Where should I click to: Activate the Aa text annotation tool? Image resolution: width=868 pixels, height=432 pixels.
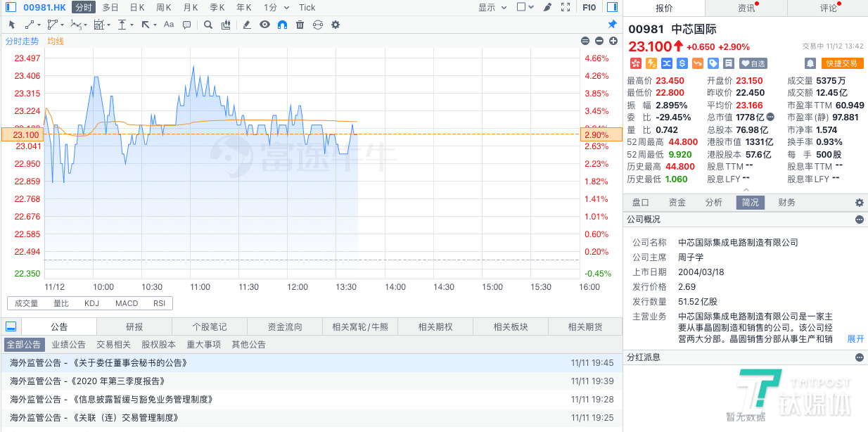coord(168,24)
